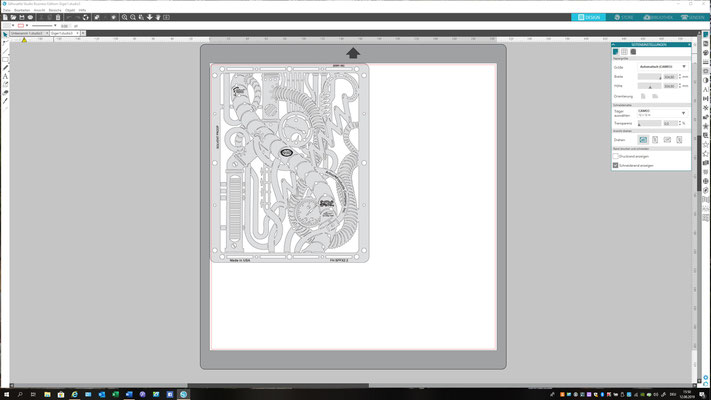Open the Größe Automatisch (CAMEO) dropdown
The image size is (711, 400).
coord(663,67)
